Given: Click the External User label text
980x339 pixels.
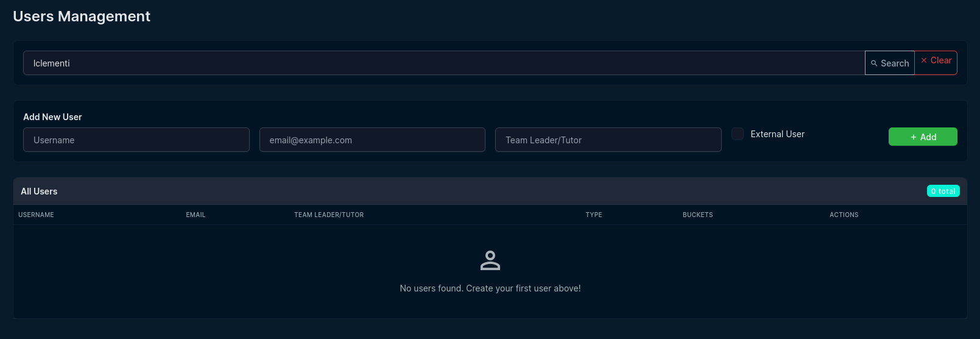Looking at the screenshot, I should tap(777, 134).
